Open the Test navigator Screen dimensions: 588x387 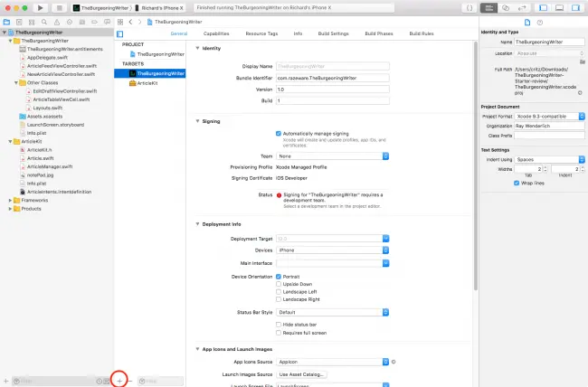70,22
